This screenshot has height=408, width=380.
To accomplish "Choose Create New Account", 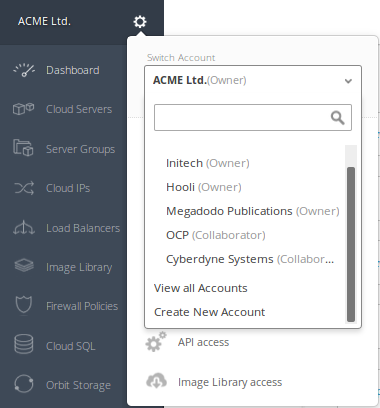I will click(x=209, y=312).
